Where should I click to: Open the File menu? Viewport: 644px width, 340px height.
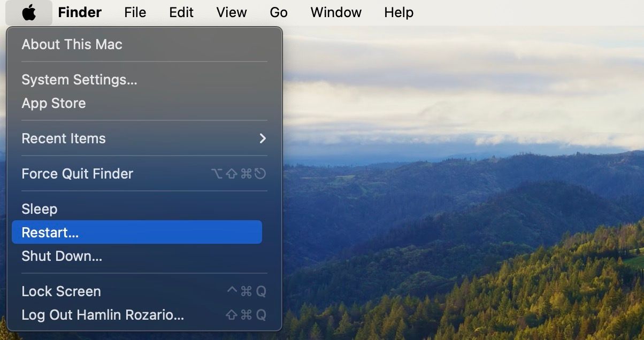coord(134,12)
